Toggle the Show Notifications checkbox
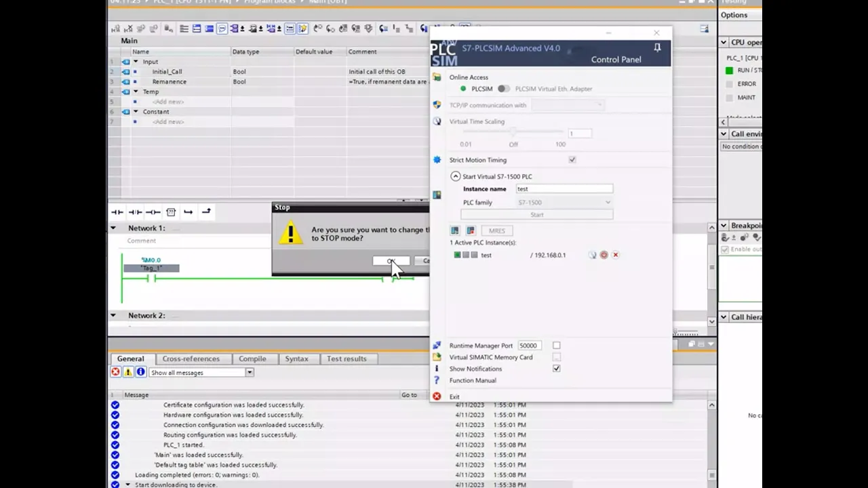This screenshot has height=488, width=868. tap(556, 369)
